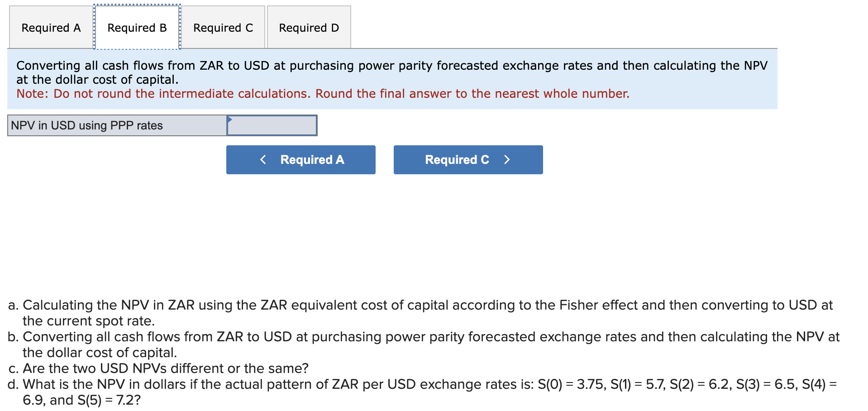Click the right chevron on Required C button
The image size is (868, 411).
[x=507, y=159]
